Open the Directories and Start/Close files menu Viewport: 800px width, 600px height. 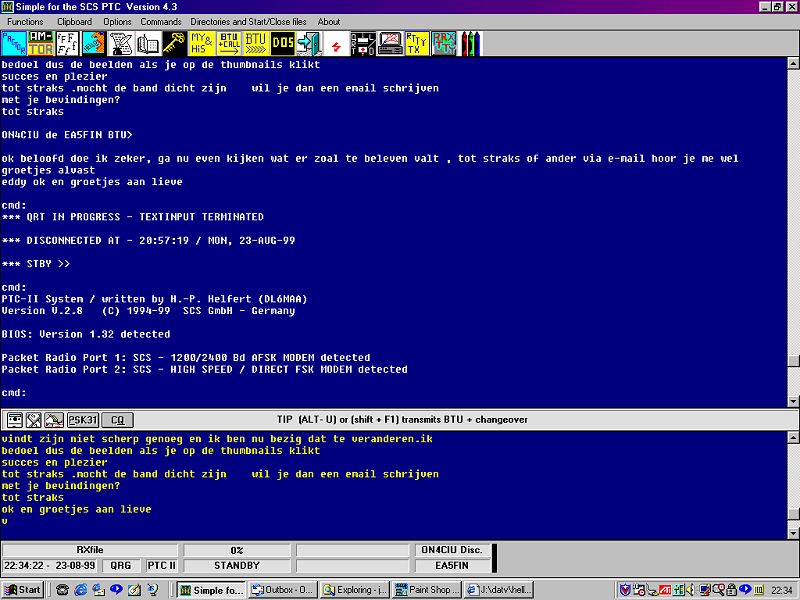coord(249,21)
